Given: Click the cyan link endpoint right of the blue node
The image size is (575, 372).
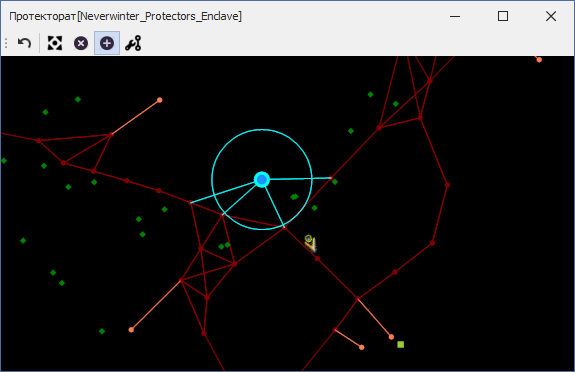Looking at the screenshot, I should tap(331, 178).
